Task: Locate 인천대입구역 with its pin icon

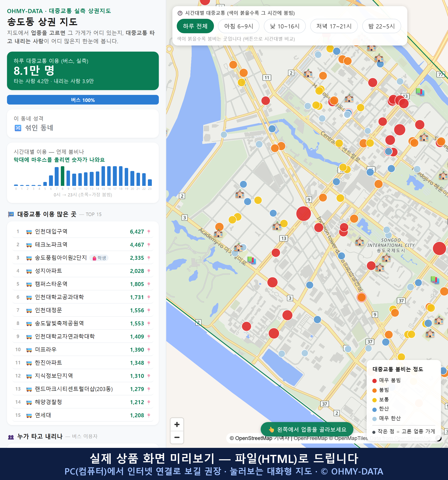Action: point(149,232)
